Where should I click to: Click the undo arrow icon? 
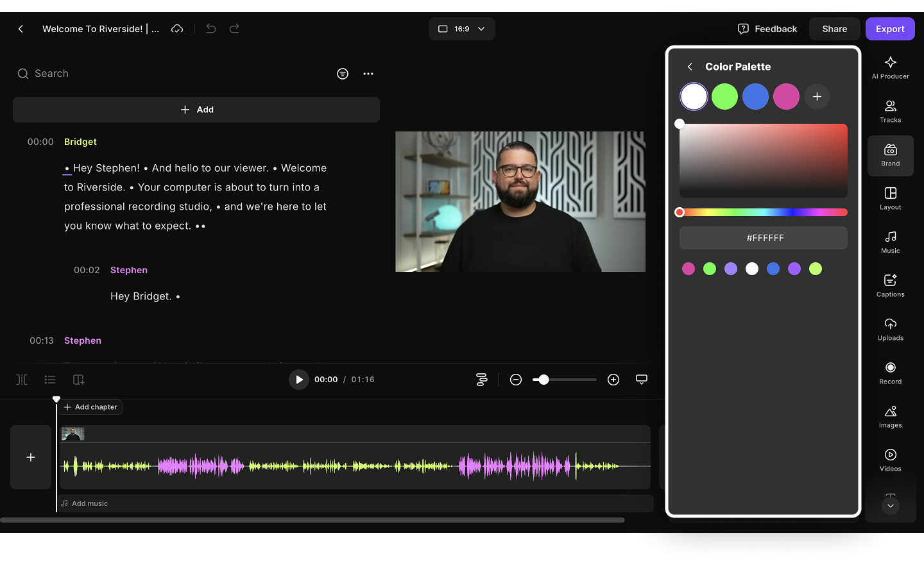(x=210, y=29)
